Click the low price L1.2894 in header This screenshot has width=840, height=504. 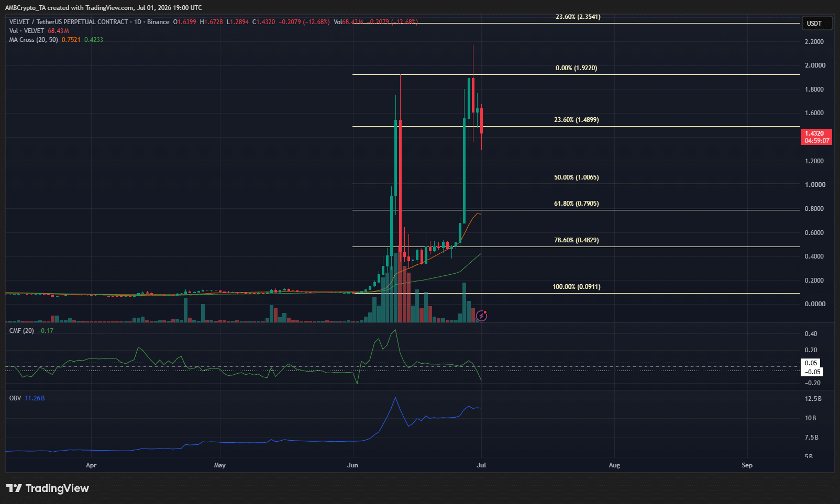[238, 22]
